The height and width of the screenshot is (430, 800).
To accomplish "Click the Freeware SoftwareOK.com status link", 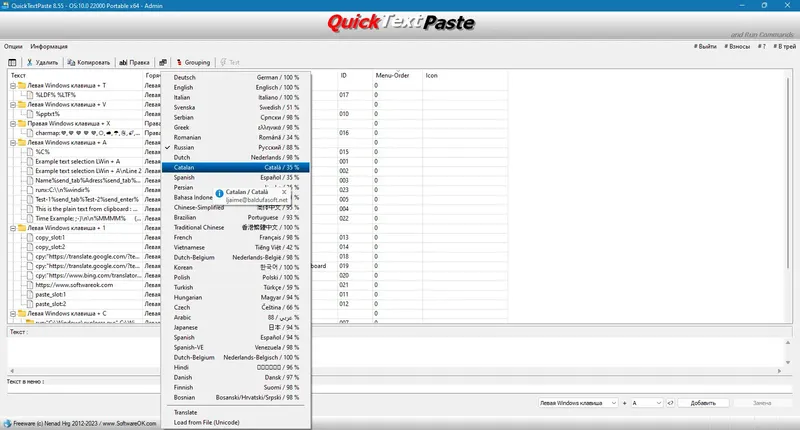I will pyautogui.click(x=84, y=423).
